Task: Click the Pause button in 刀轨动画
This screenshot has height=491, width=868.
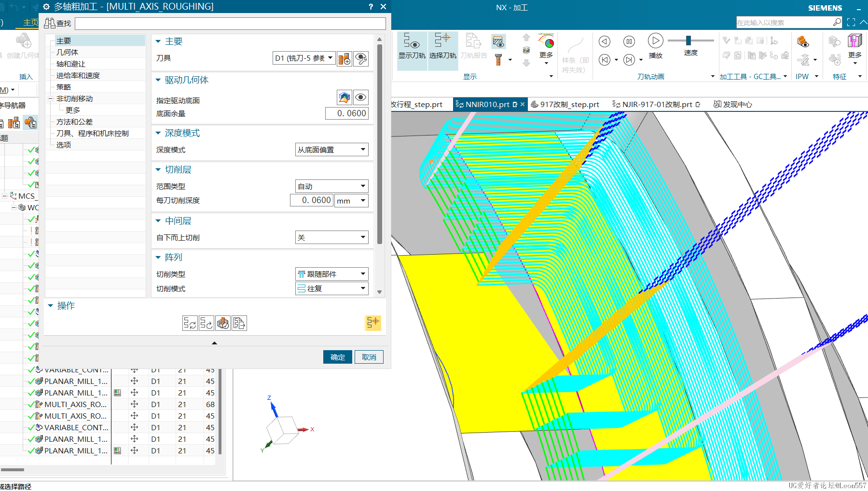Action: click(629, 41)
